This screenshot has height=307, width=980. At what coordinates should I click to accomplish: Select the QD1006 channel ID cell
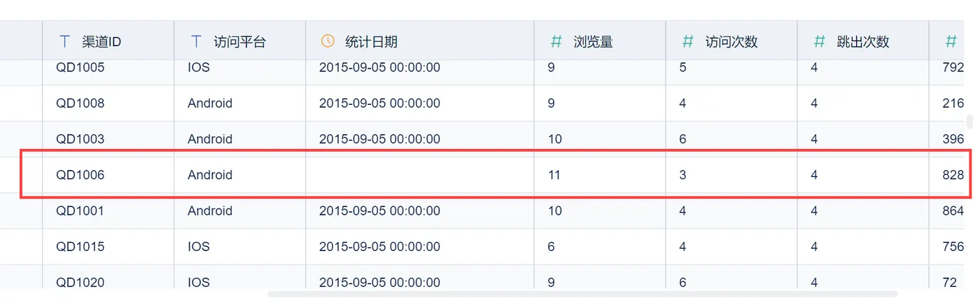pyautogui.click(x=80, y=175)
